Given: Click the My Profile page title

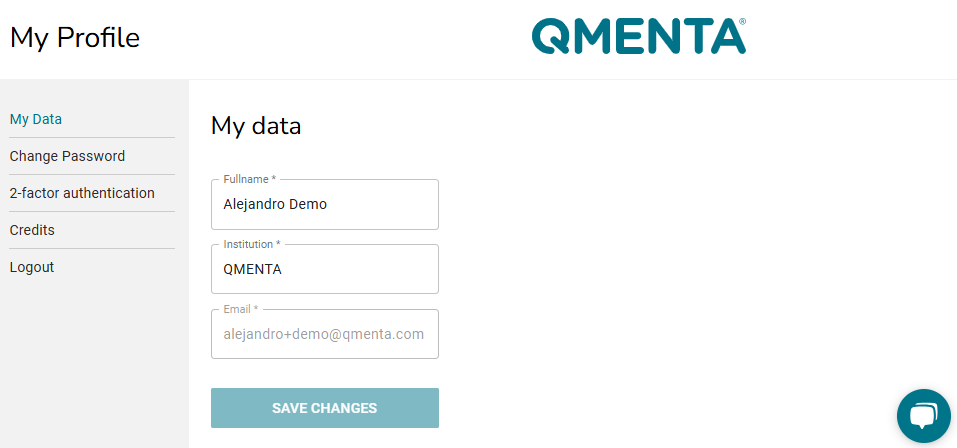Looking at the screenshot, I should coord(74,38).
